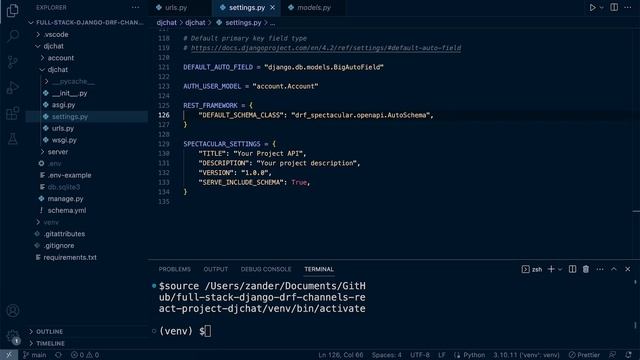This screenshot has width=640, height=360.
Task: Click the djchat breadcrumb at the path start
Action: [167, 23]
